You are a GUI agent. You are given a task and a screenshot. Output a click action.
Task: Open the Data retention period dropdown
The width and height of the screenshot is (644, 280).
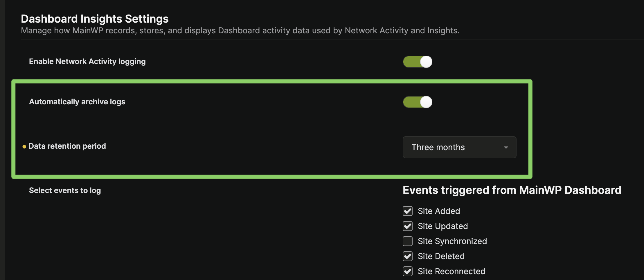coord(459,147)
